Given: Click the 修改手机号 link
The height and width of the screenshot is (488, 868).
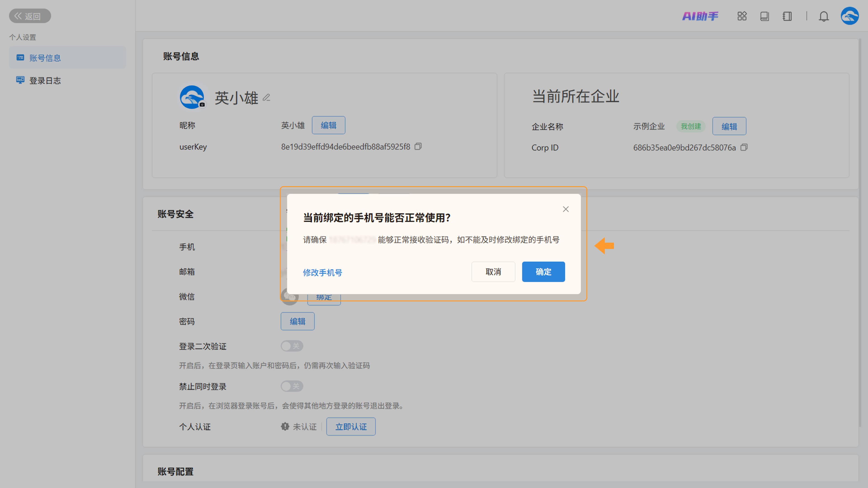Looking at the screenshot, I should (322, 272).
